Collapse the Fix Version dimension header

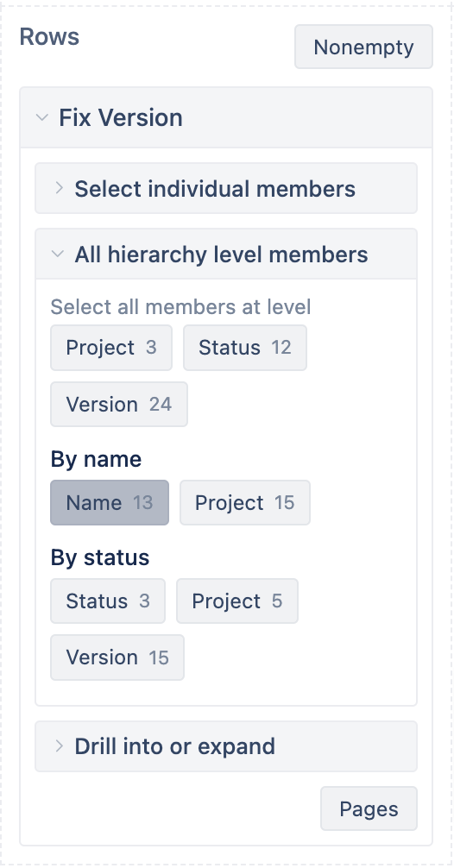(226, 117)
